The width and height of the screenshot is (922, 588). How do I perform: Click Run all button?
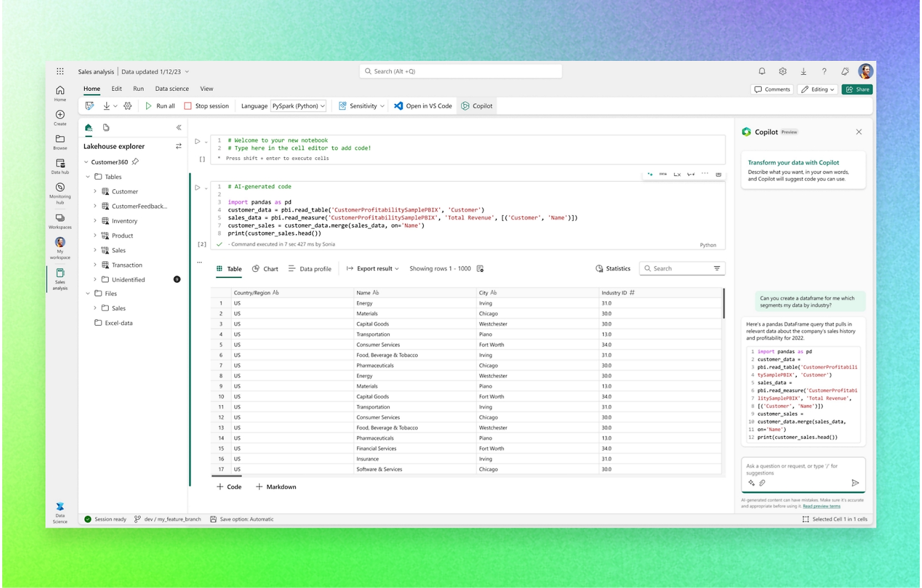pos(160,106)
